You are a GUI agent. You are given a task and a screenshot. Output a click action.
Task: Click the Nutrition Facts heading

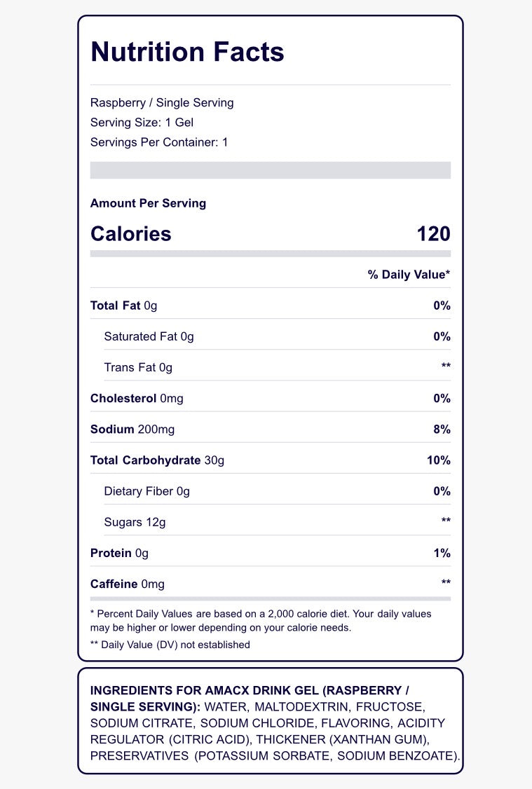[187, 53]
